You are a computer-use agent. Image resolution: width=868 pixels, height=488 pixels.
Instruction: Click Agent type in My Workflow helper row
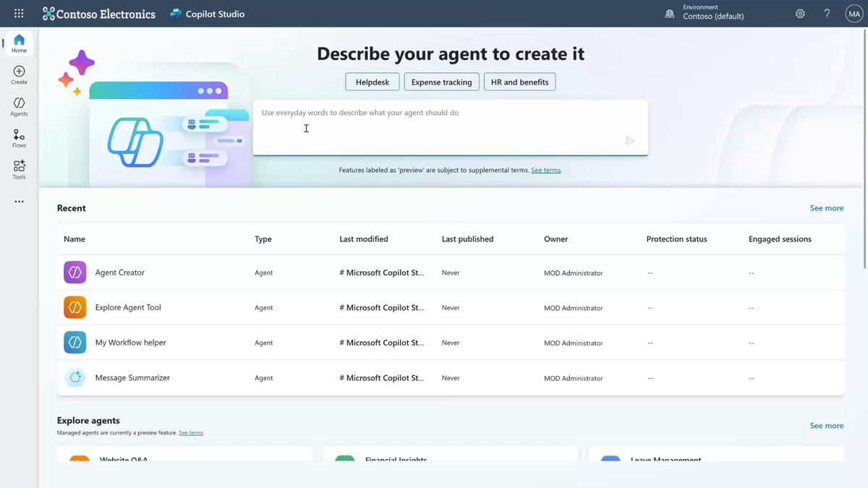point(264,343)
